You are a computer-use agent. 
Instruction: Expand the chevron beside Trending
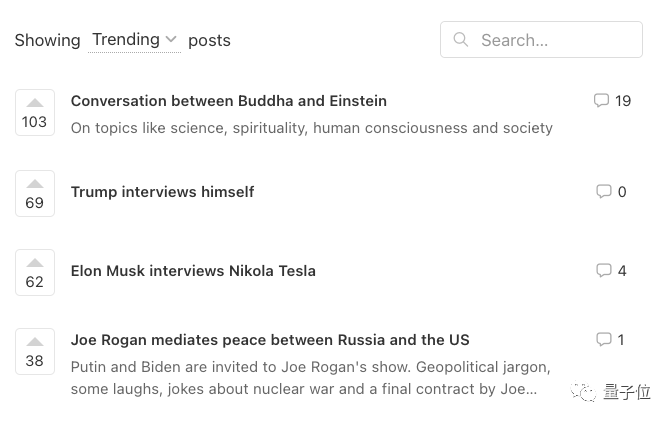click(x=171, y=39)
